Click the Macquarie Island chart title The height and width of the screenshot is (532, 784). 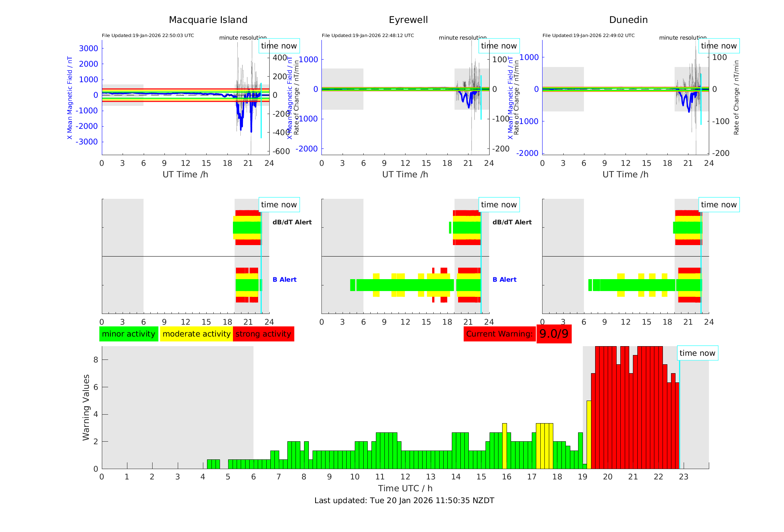[x=208, y=20]
